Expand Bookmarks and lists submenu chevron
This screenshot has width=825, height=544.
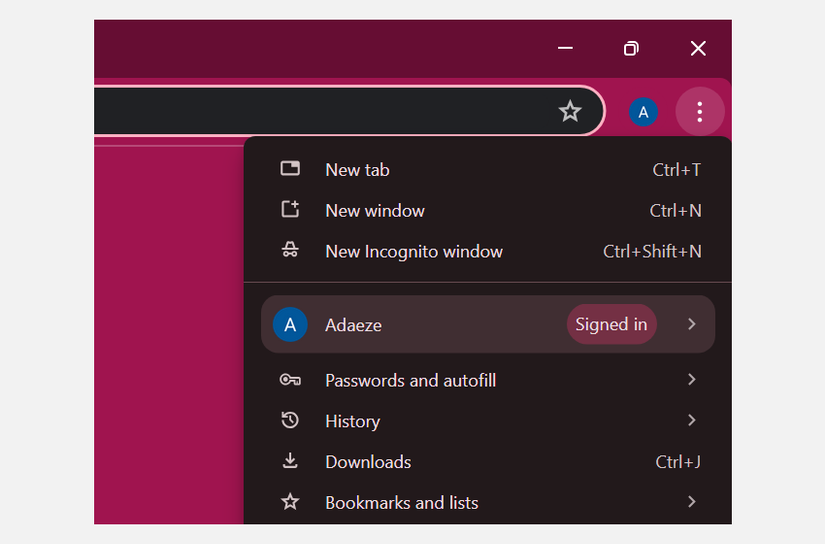click(691, 502)
